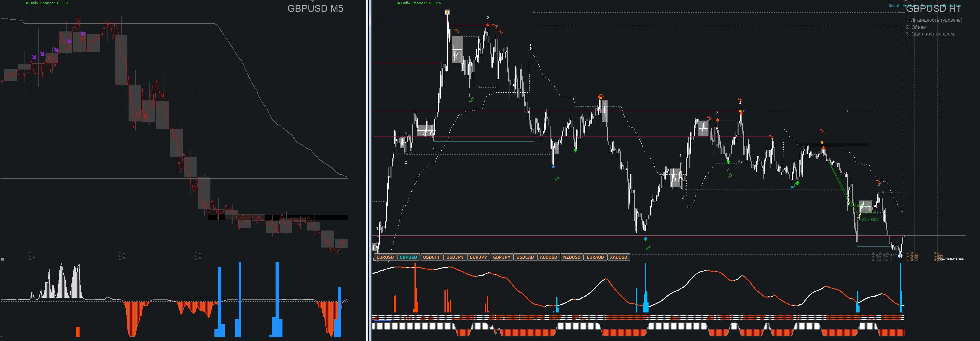Image resolution: width=980 pixels, height=341 pixels.
Task: Click the blue arrow circle signal icon at latest candle
Action: 900,256
